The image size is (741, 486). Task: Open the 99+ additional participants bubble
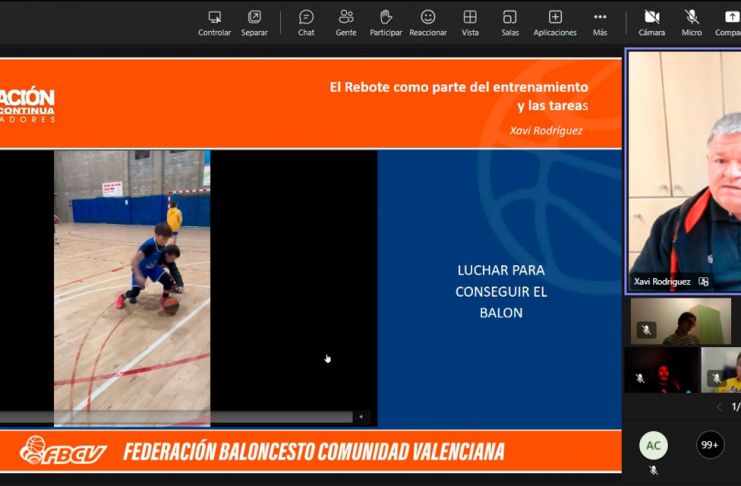[710, 445]
